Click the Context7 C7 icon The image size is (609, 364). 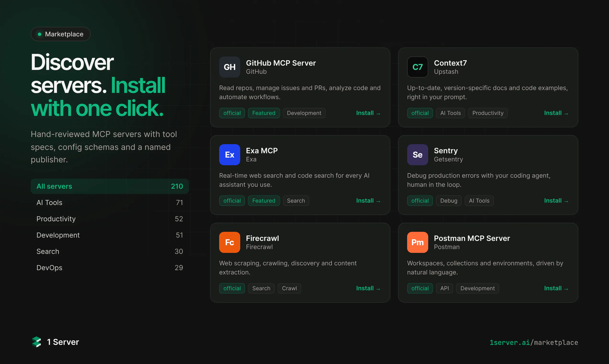pos(417,67)
